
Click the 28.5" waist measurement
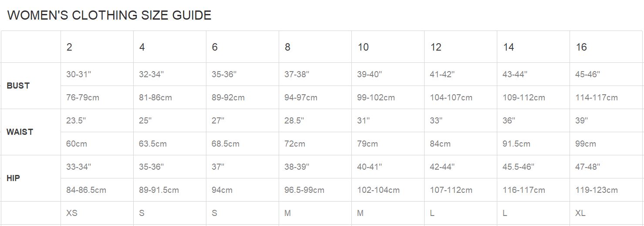[x=294, y=121]
